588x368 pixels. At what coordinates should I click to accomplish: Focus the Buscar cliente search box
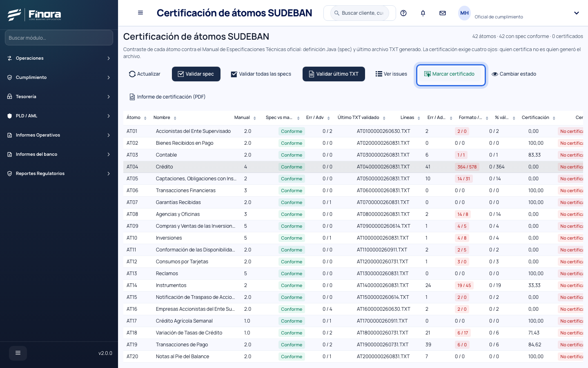(360, 13)
